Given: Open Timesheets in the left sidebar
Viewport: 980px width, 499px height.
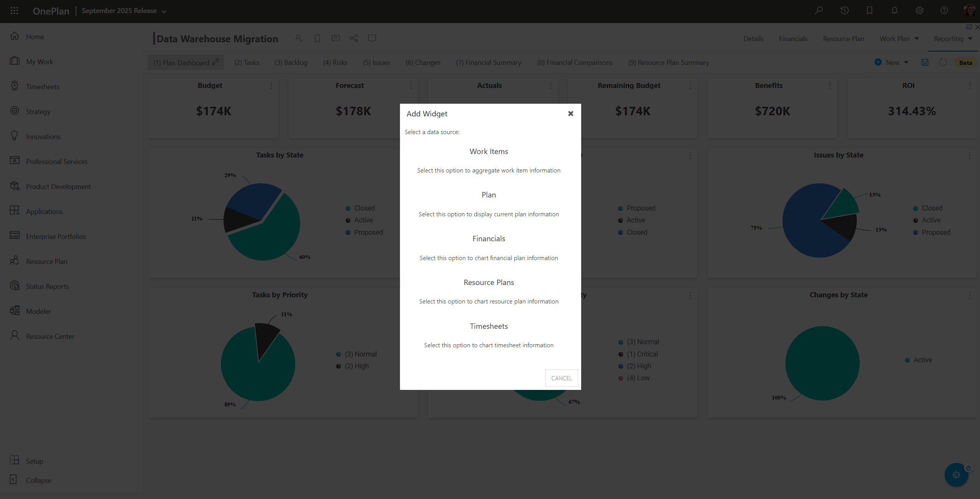Looking at the screenshot, I should tap(43, 87).
